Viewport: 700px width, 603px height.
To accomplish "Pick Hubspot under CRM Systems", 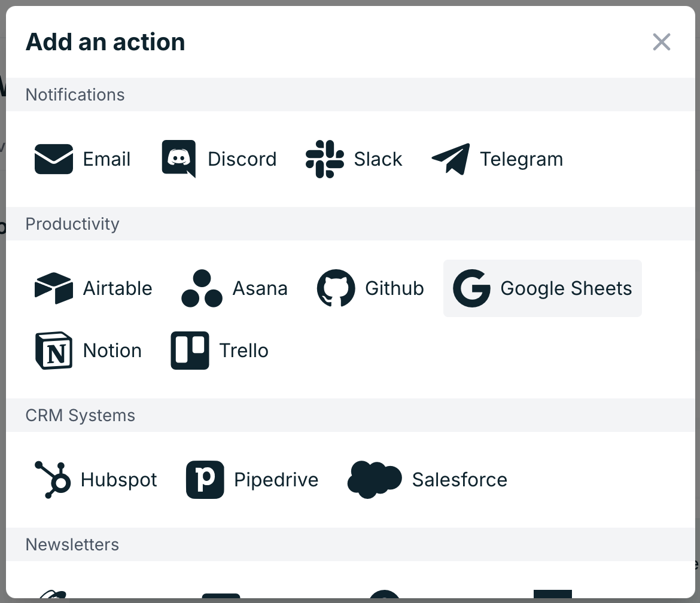I will click(95, 479).
